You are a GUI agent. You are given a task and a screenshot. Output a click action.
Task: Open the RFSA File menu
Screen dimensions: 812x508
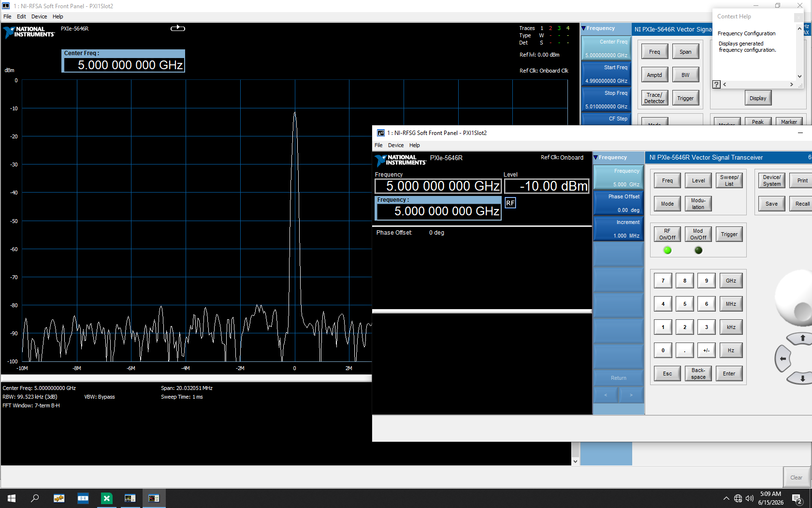7,16
